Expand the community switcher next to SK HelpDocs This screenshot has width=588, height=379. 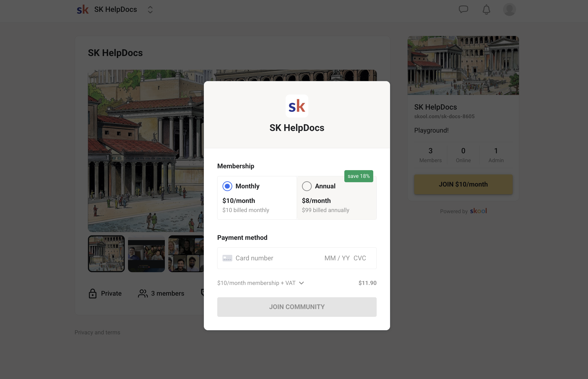(x=150, y=10)
